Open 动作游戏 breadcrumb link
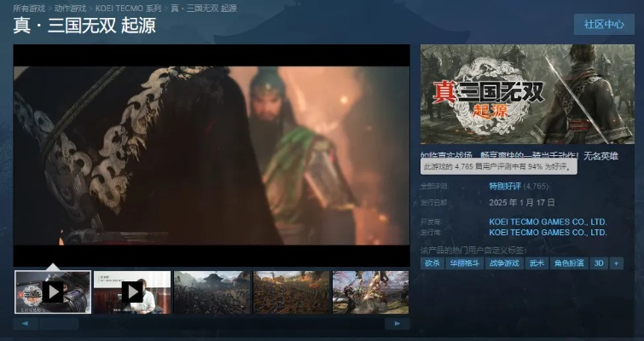The width and height of the screenshot is (644, 341). [x=70, y=9]
